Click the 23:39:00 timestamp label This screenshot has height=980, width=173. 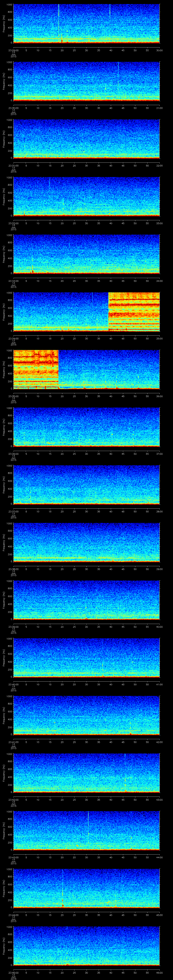[13, 627]
